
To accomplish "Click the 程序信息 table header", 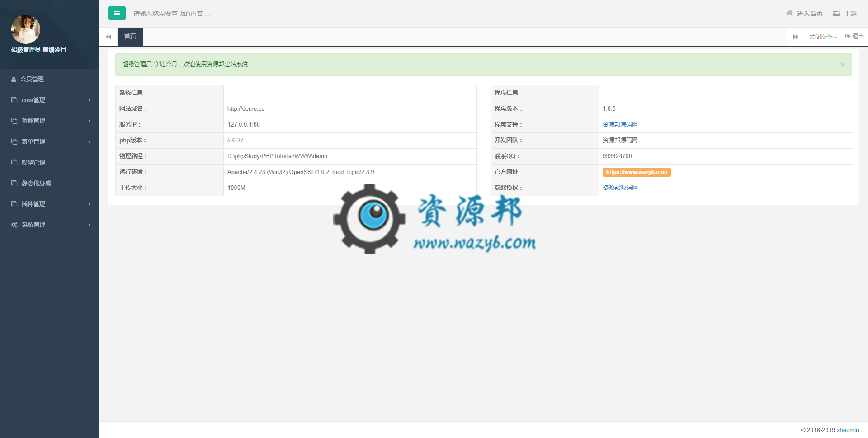I will point(506,93).
